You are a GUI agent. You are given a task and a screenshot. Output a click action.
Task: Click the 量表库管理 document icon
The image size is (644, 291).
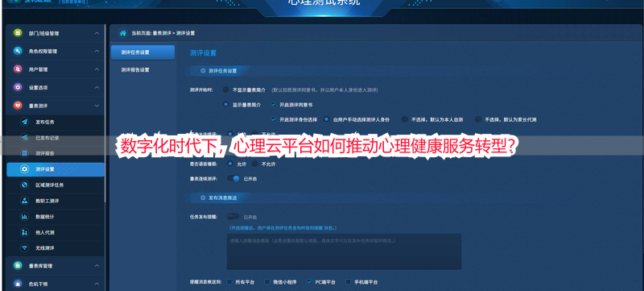click(17, 265)
